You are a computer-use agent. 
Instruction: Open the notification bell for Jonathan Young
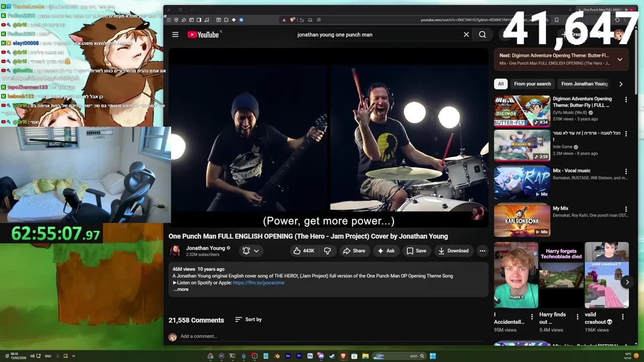(x=251, y=251)
